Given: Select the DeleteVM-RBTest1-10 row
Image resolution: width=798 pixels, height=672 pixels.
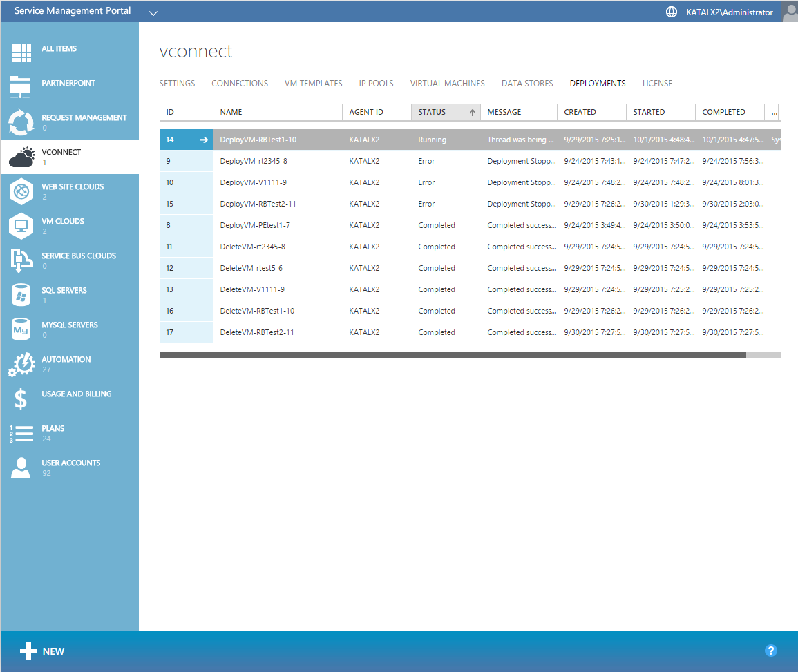Looking at the screenshot, I should tap(471, 310).
